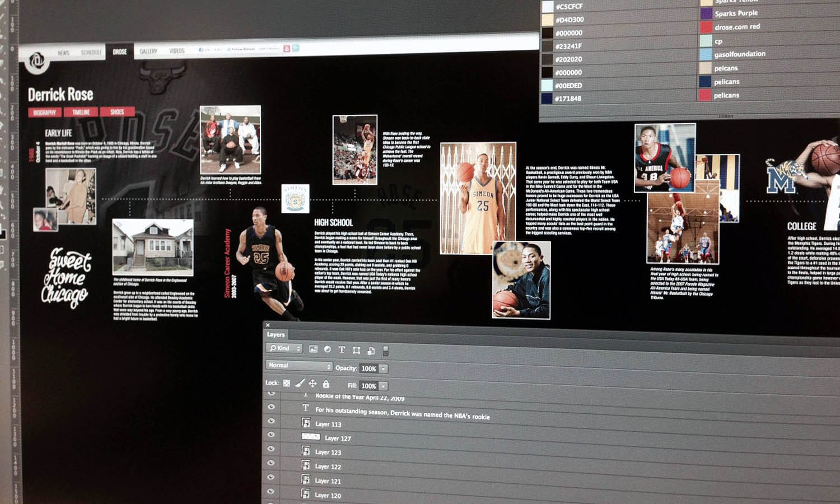Click the lock image pixels brush icon

click(x=300, y=383)
